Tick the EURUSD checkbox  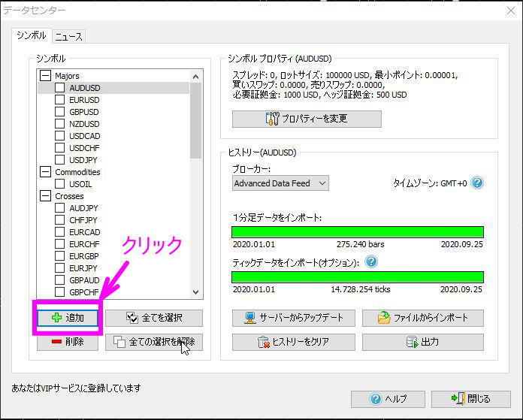[x=59, y=100]
